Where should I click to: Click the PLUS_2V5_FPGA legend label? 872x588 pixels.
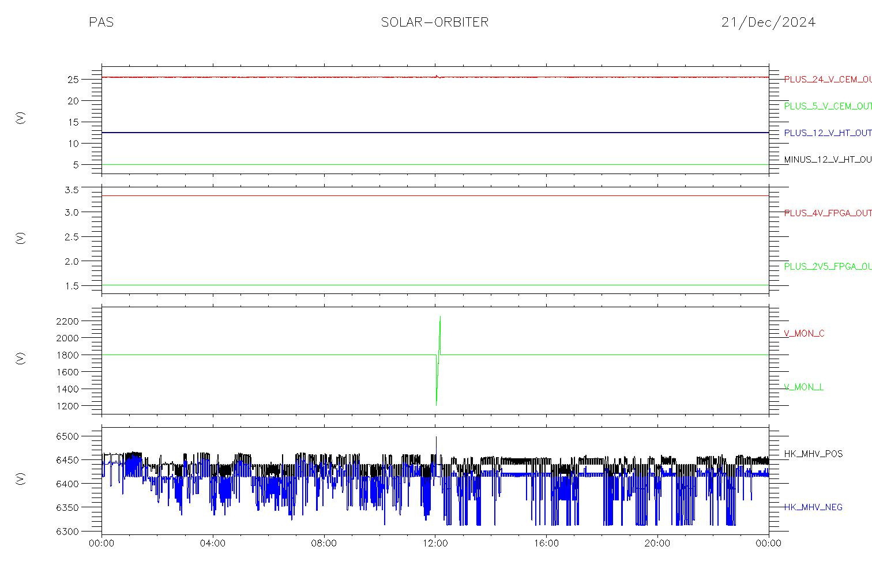pyautogui.click(x=828, y=266)
